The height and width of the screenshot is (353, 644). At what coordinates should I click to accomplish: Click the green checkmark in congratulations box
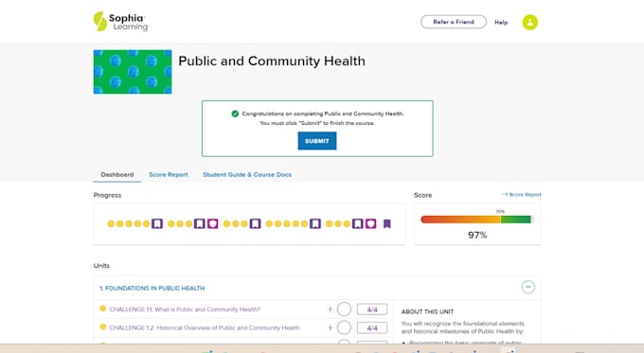235,114
